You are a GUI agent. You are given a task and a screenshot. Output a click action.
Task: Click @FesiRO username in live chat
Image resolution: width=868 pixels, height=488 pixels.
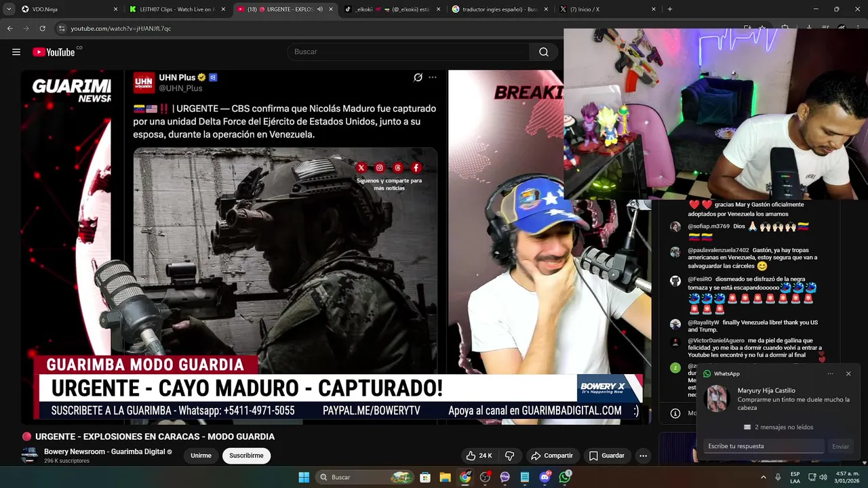pyautogui.click(x=700, y=279)
